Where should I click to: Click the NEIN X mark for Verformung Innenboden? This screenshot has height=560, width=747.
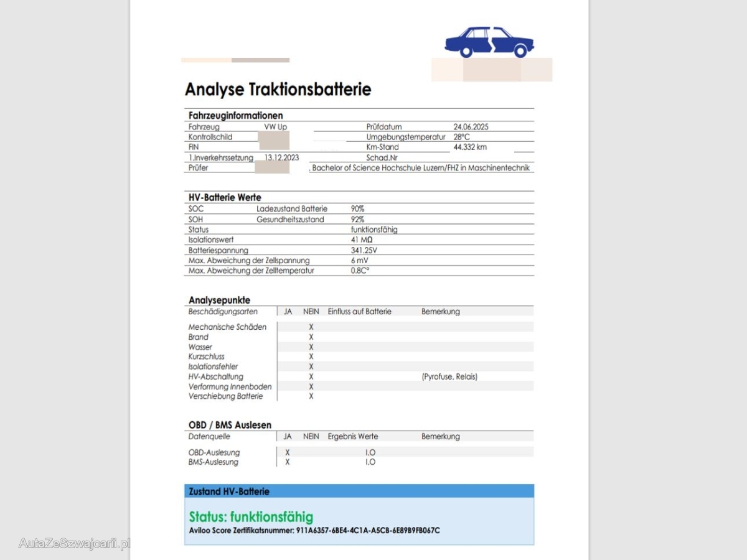point(311,387)
